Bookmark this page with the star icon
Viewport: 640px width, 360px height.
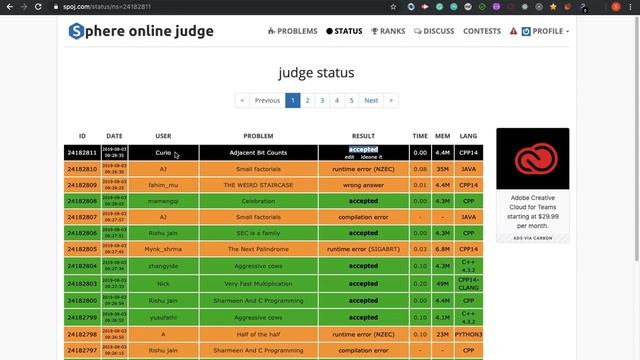pos(393,7)
